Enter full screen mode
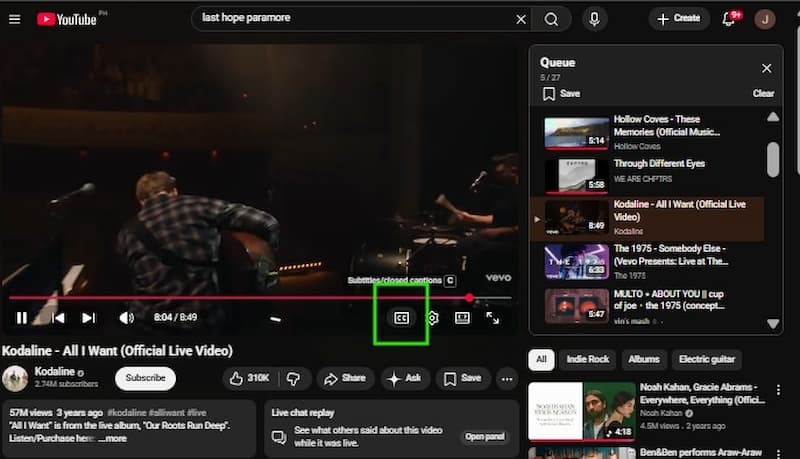This screenshot has width=800, height=459. coord(492,318)
